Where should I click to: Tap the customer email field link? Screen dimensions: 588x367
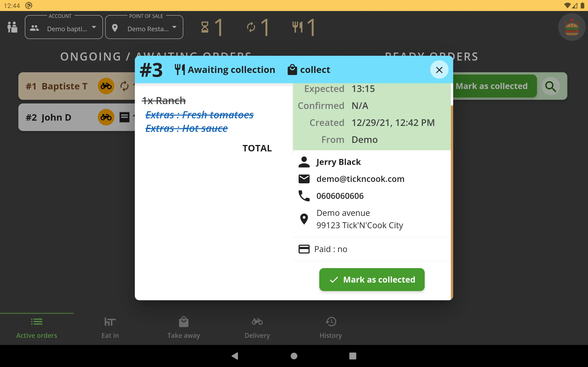(x=361, y=178)
